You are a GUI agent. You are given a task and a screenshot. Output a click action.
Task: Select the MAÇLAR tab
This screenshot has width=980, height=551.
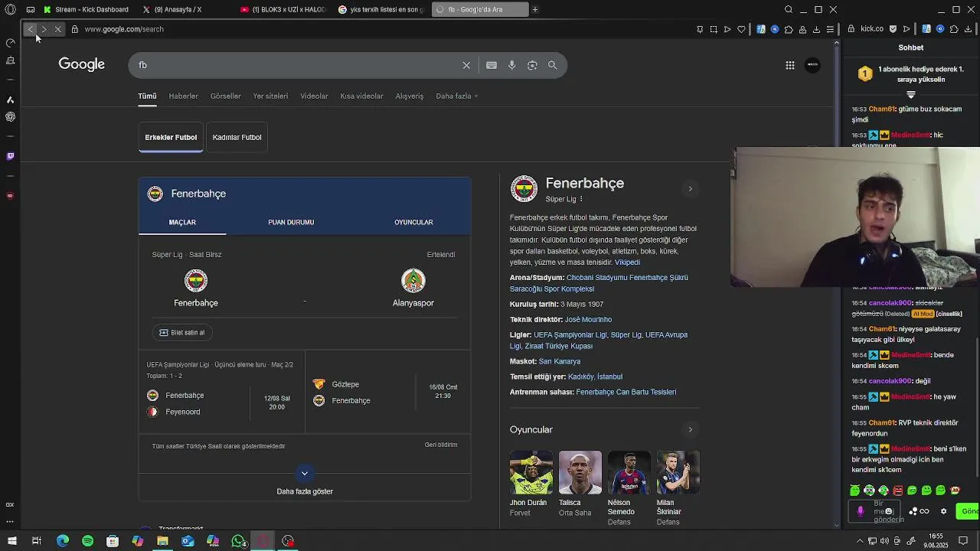click(x=182, y=223)
